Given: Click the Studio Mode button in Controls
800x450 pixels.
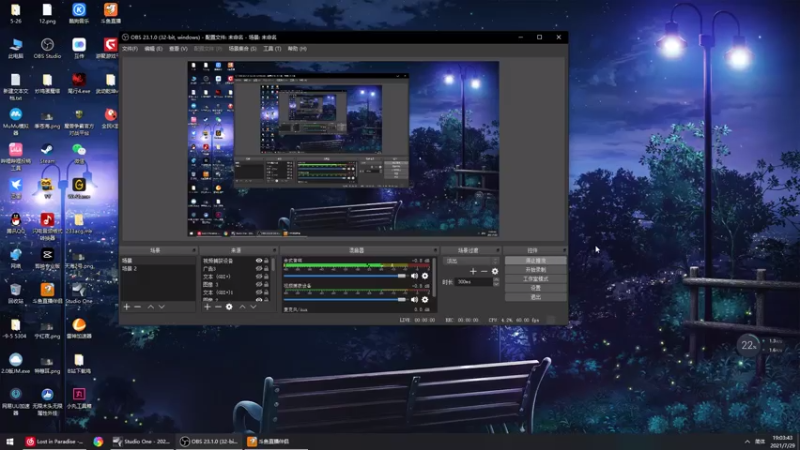Looking at the screenshot, I should coord(535,279).
